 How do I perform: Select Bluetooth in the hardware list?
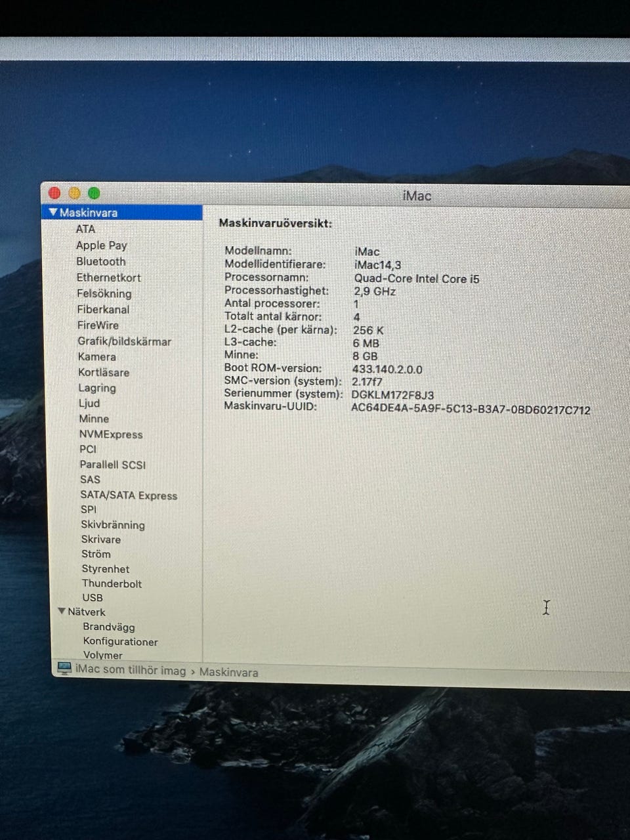[100, 261]
